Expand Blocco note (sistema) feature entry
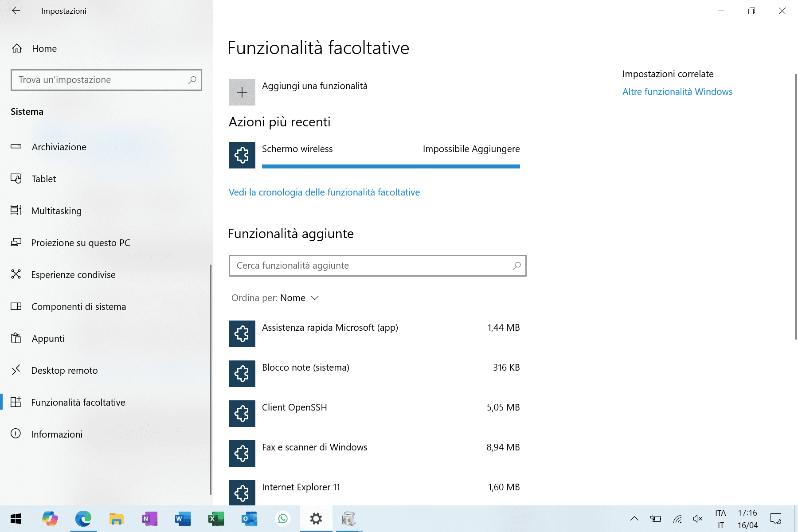The width and height of the screenshot is (798, 532). [x=377, y=373]
